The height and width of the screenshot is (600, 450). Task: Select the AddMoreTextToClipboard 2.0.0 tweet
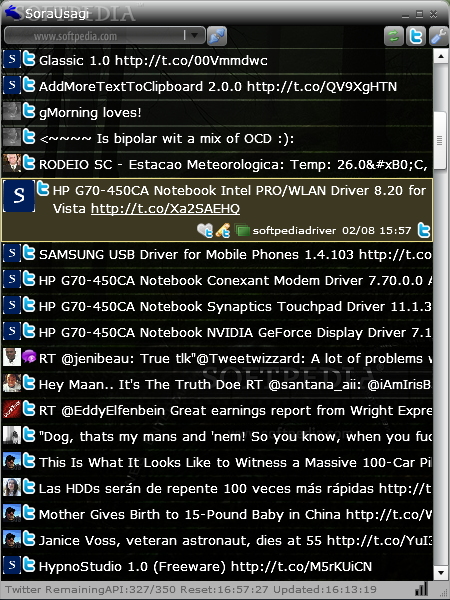217,86
